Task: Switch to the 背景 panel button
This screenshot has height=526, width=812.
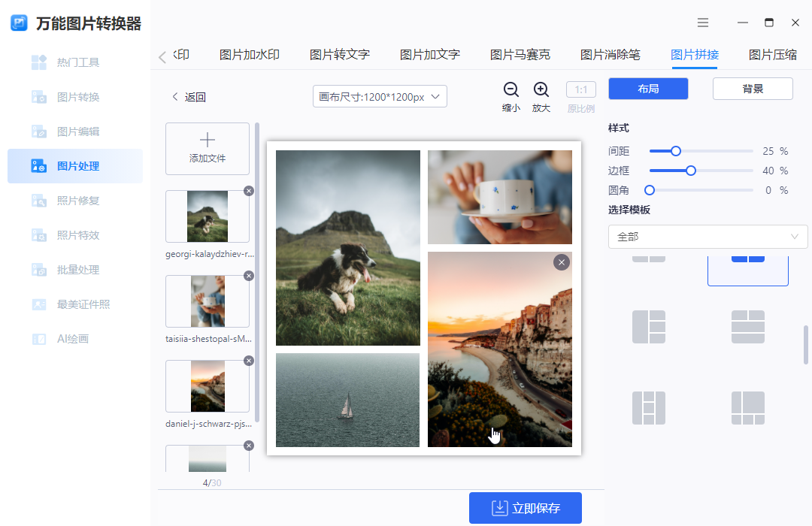Action: click(753, 88)
